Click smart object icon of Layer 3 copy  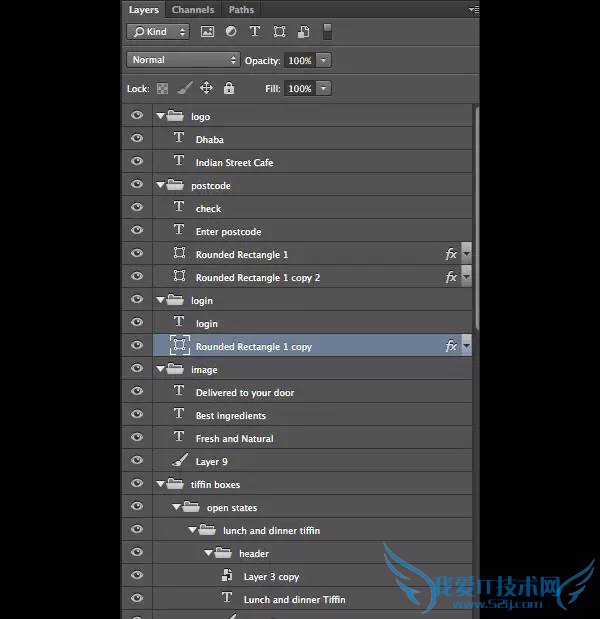227,575
